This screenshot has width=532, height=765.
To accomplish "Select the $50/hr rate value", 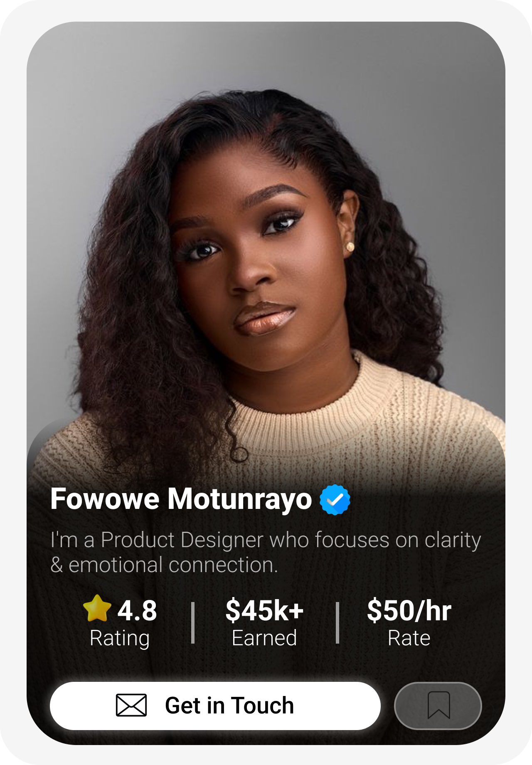I will point(409,611).
